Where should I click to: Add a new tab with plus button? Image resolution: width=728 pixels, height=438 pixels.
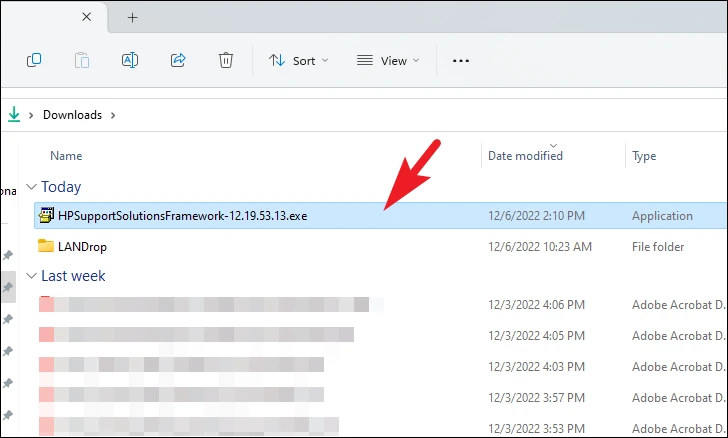[x=132, y=18]
